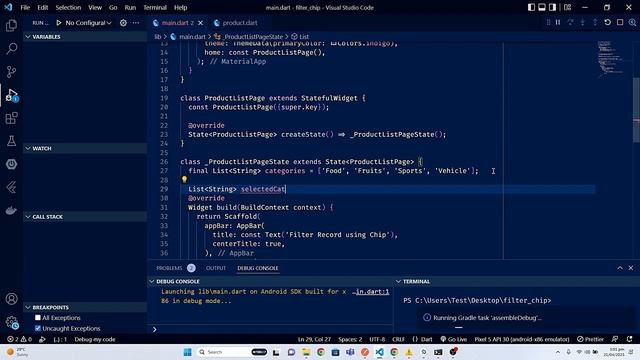Collapse the Call Stack section
Screen dimensions: 640x360
85,217
